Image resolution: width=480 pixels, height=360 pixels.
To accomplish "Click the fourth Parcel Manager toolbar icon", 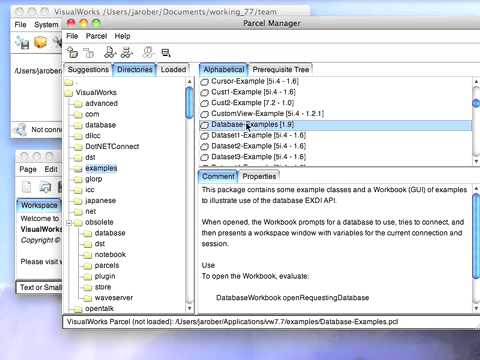I will pyautogui.click(x=127, y=53).
